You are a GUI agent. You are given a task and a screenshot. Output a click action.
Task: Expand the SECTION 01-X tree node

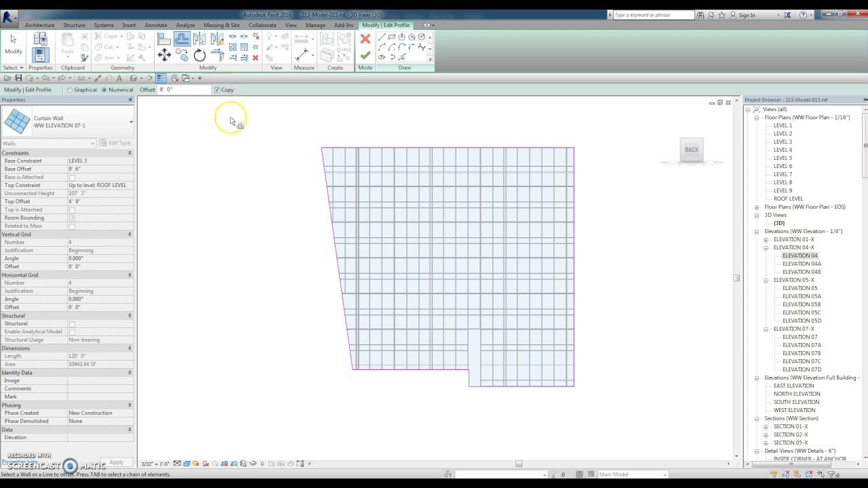[x=766, y=426]
